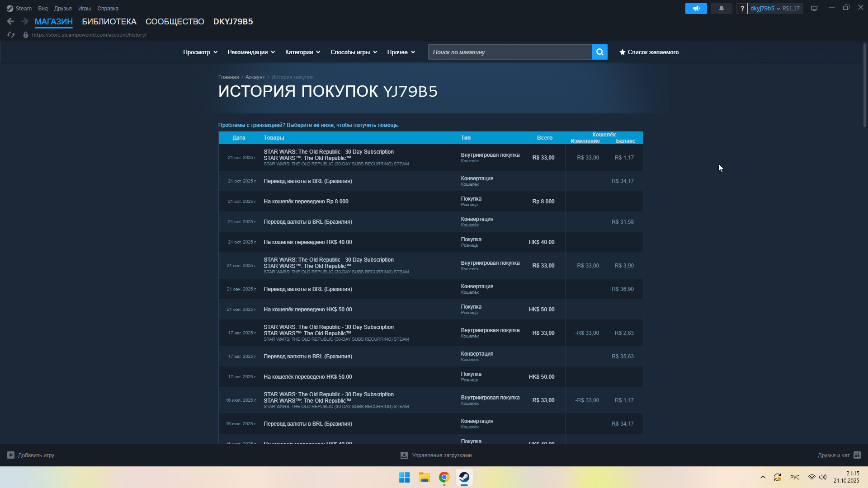Click the Аккаунт breadcrumb link
This screenshot has height=488, width=868.
click(255, 77)
